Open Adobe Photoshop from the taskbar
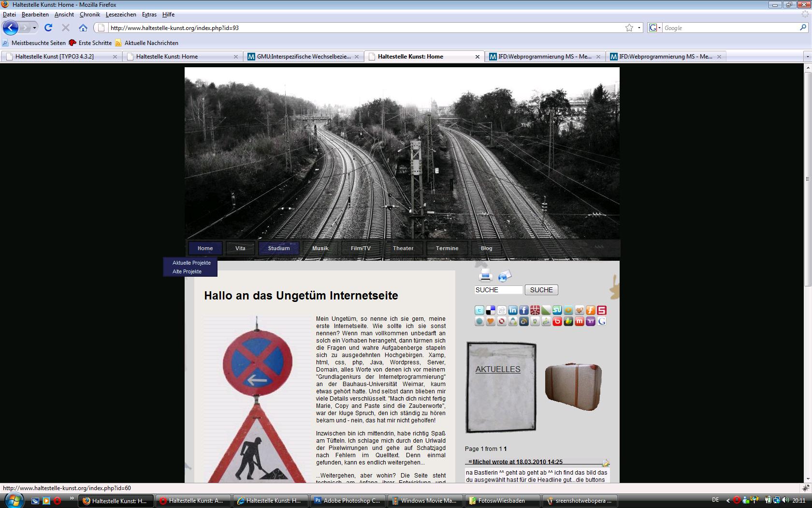Image resolution: width=812 pixels, height=508 pixels. tap(348, 501)
